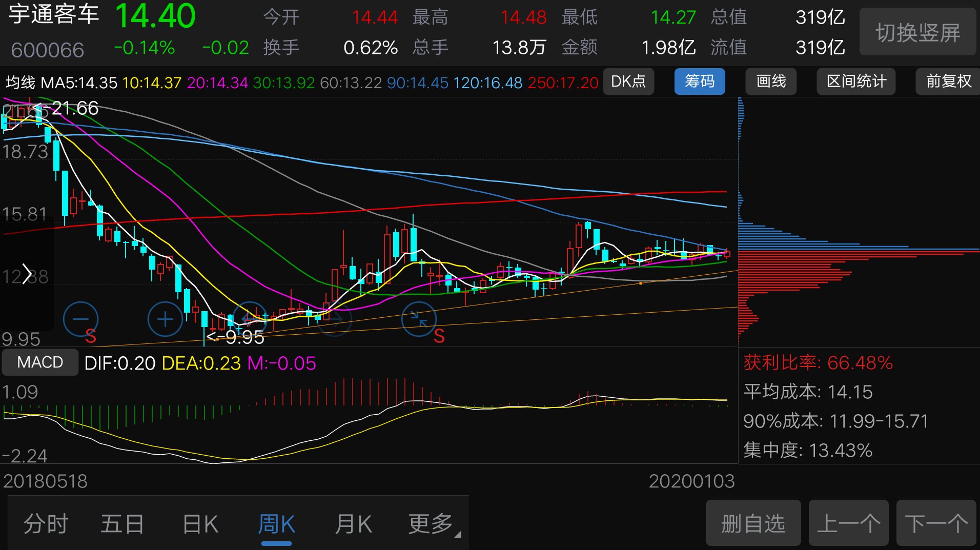Zoom in the chart with the plus circle
This screenshot has height=550, width=980.
165,319
